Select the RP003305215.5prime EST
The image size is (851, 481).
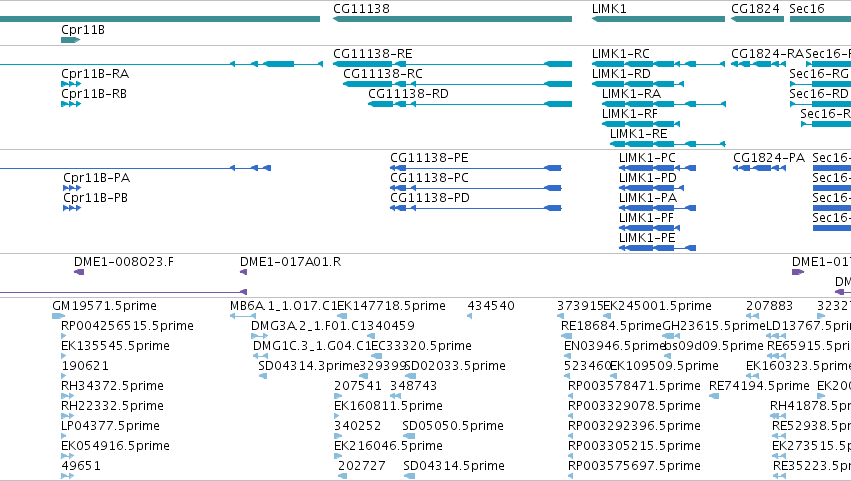click(570, 457)
